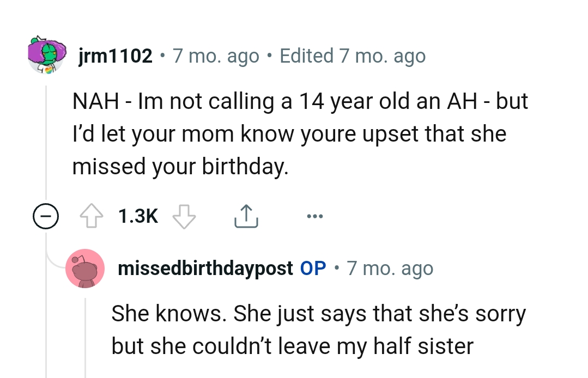
Task: Click the 1.3K vote count
Action: pos(137,215)
